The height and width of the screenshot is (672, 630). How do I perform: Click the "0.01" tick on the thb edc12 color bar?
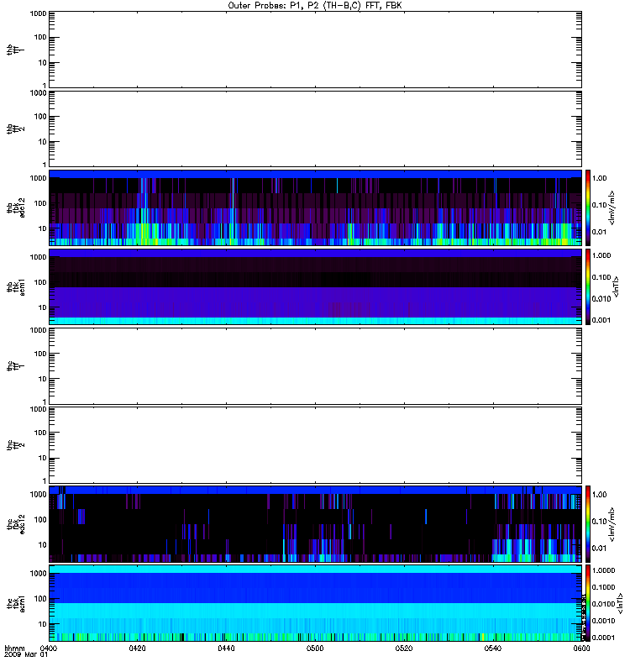[600, 232]
